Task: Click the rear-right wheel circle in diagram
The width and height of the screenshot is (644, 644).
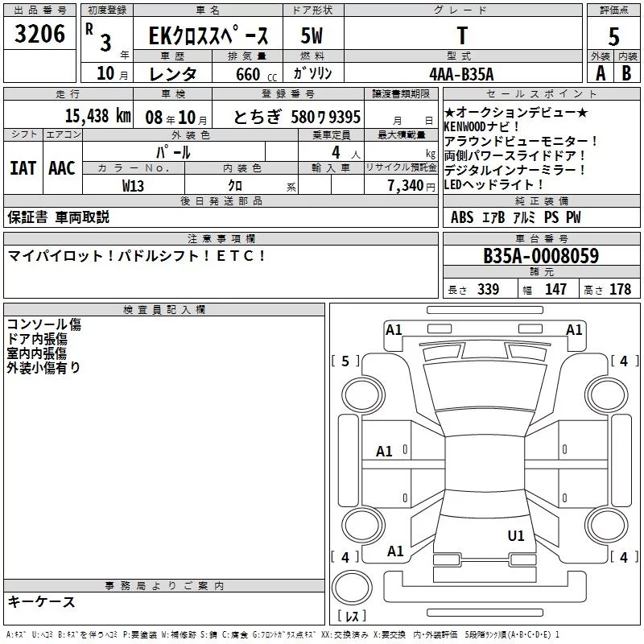Action: pos(608,525)
